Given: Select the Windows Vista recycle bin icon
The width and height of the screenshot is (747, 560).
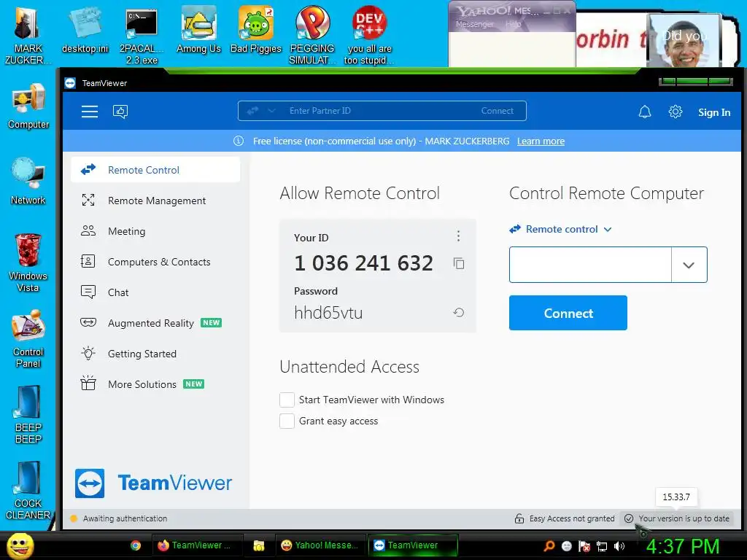Looking at the screenshot, I should [28, 262].
